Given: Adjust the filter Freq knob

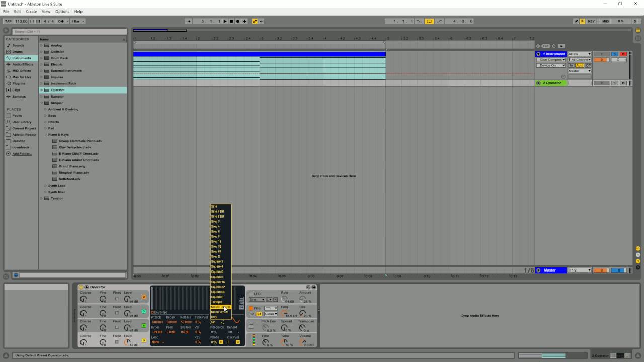Looking at the screenshot, I should coord(283,313).
